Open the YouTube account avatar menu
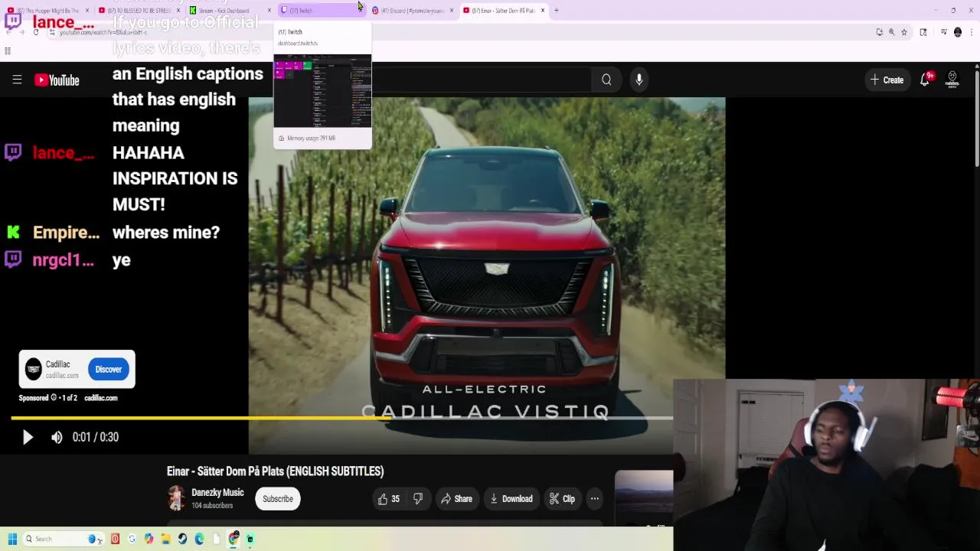Image resolution: width=980 pixels, height=551 pixels. (952, 80)
